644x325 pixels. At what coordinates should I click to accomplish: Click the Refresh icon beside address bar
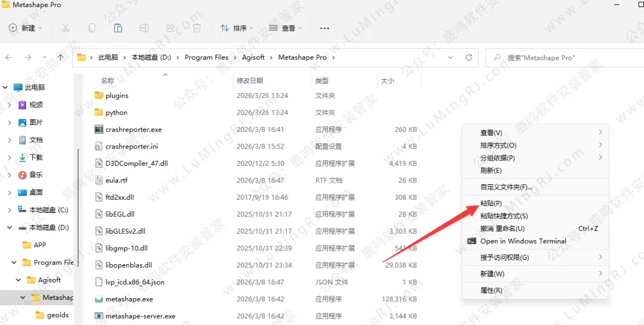coord(469,57)
